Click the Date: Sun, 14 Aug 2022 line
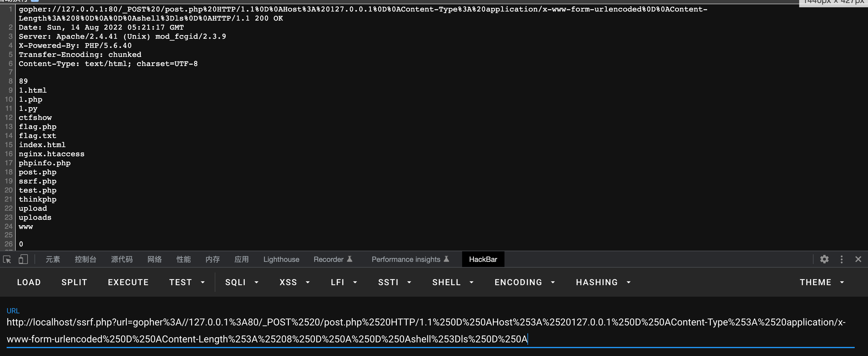 [101, 27]
